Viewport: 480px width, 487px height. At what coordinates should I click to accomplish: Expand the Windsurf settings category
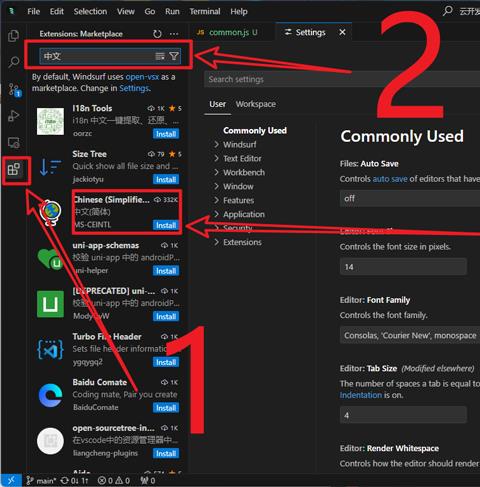tap(236, 144)
